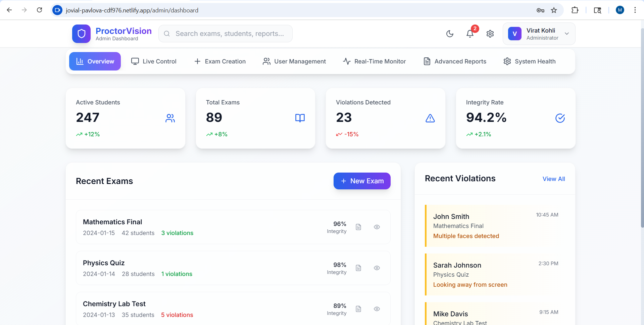Open report for Chemistry Lab Test
The width and height of the screenshot is (644, 325).
pyautogui.click(x=358, y=309)
